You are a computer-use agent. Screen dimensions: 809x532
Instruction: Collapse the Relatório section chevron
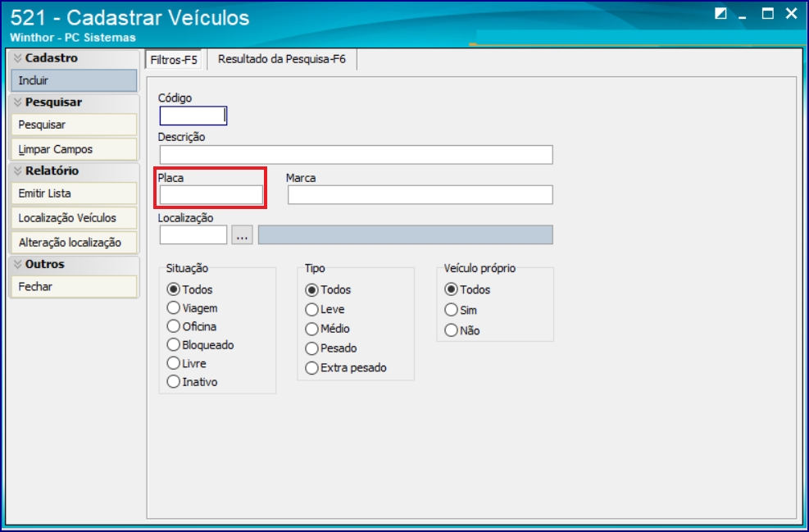tap(18, 171)
